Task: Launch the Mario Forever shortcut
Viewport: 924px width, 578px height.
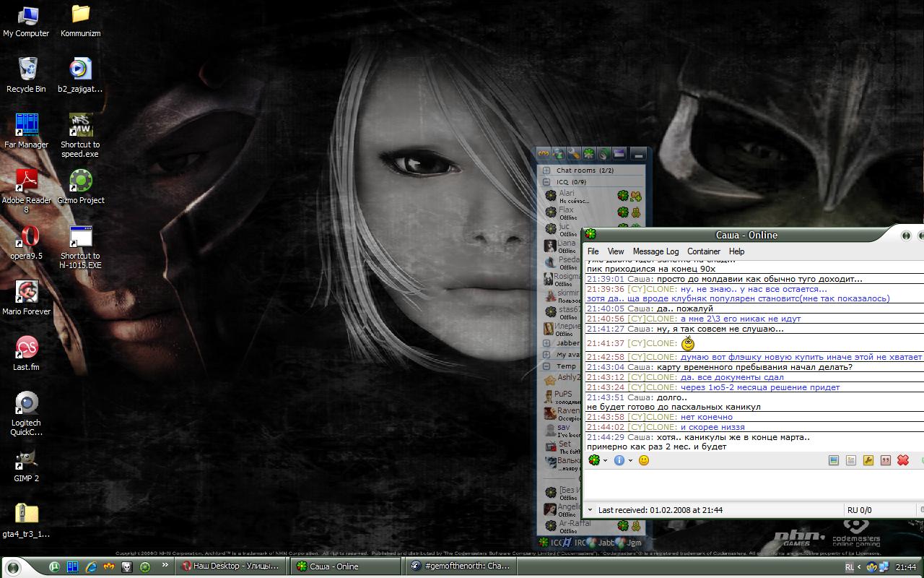Action: click(26, 298)
